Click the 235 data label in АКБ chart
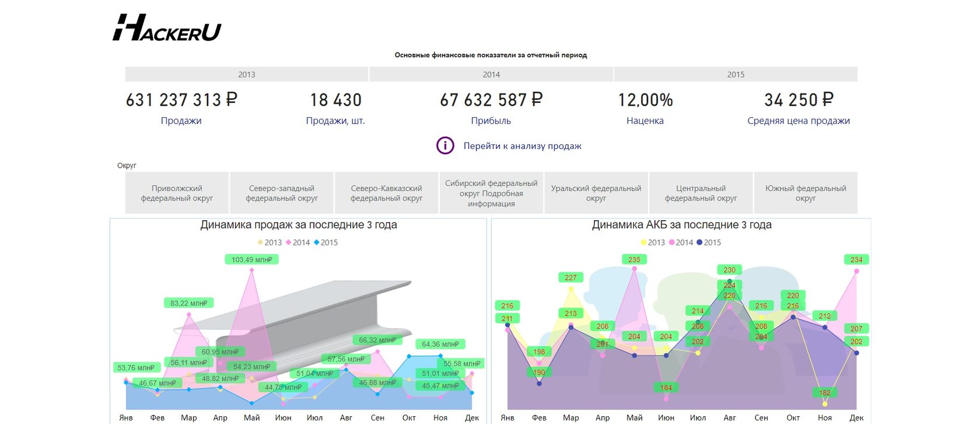Viewport: 980px width, 424px height. click(x=634, y=260)
